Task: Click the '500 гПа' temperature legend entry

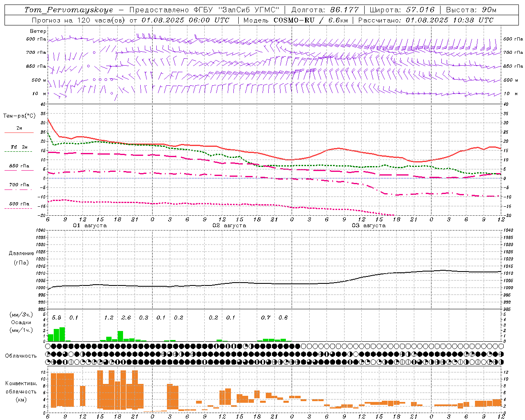Action: click(19, 204)
